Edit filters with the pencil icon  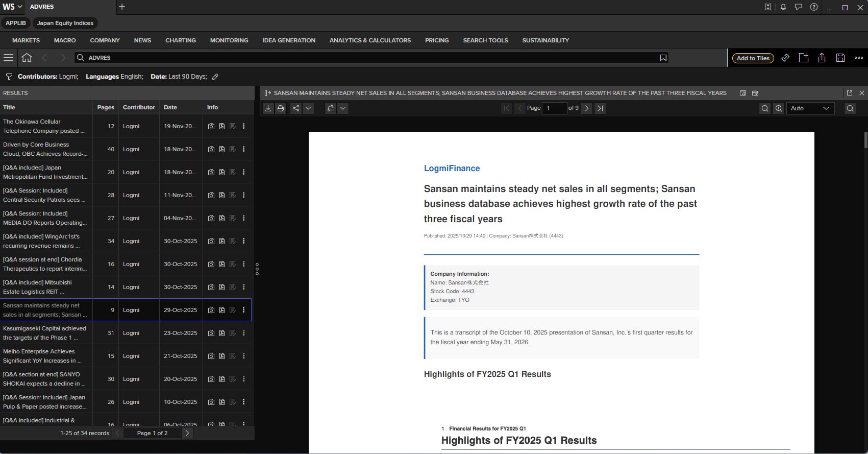[215, 77]
